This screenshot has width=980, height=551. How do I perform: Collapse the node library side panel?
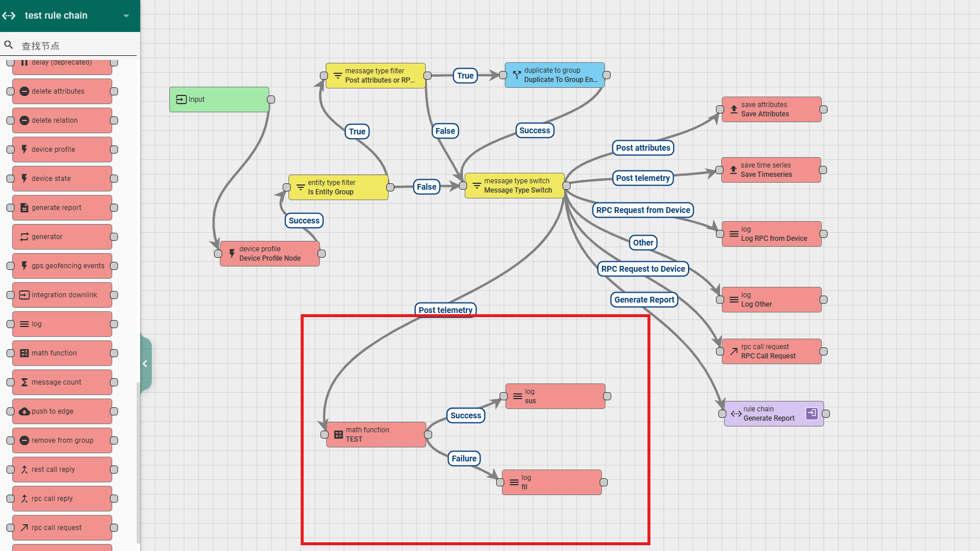[x=145, y=364]
